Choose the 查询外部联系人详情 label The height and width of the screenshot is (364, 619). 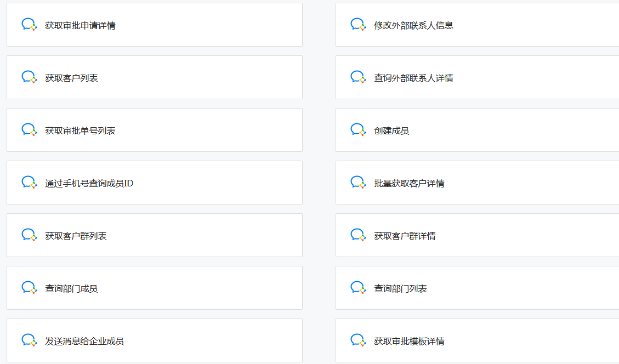pos(413,78)
